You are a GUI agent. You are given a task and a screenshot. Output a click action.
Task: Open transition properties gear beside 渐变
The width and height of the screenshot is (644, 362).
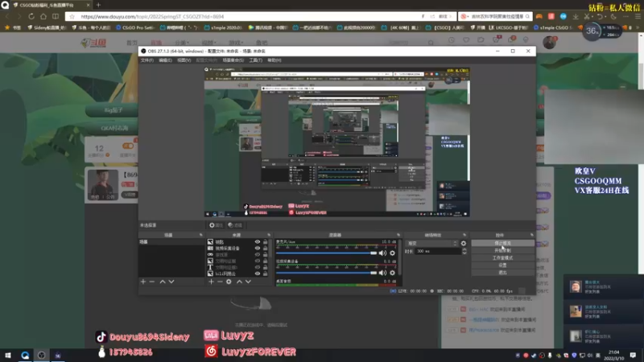point(464,244)
